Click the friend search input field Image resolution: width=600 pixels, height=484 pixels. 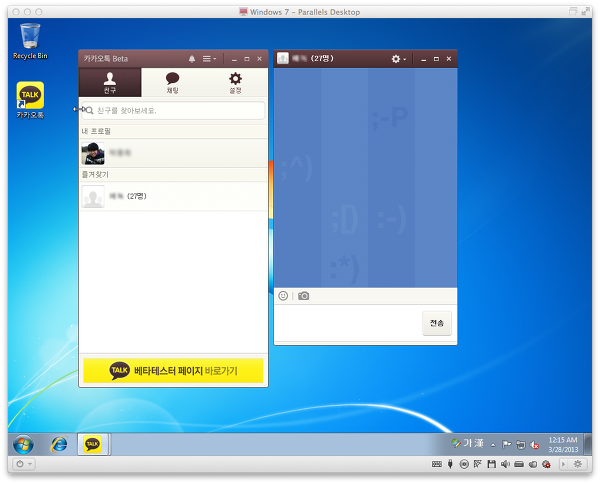173,111
